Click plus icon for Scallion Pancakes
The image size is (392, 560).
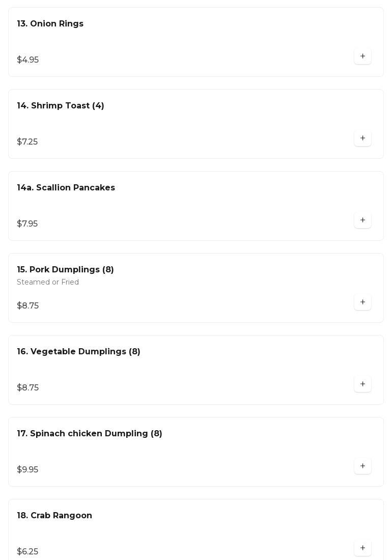coord(362,220)
